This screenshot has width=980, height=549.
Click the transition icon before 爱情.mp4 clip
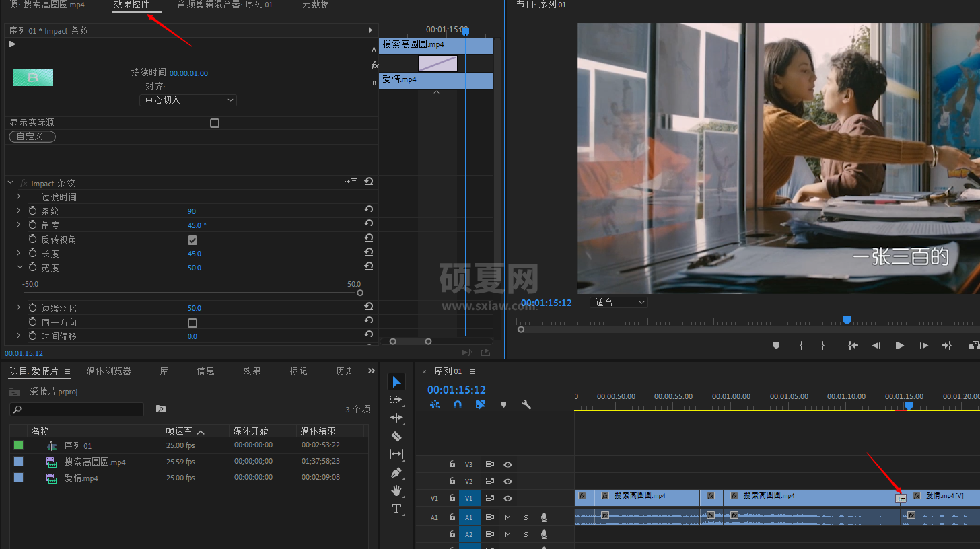click(x=901, y=498)
